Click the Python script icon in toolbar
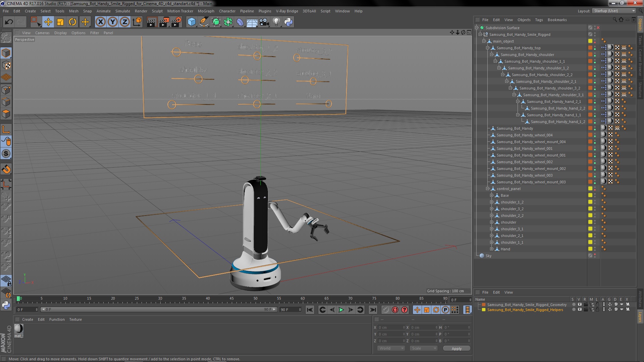This screenshot has width=644, height=362. pos(288,22)
